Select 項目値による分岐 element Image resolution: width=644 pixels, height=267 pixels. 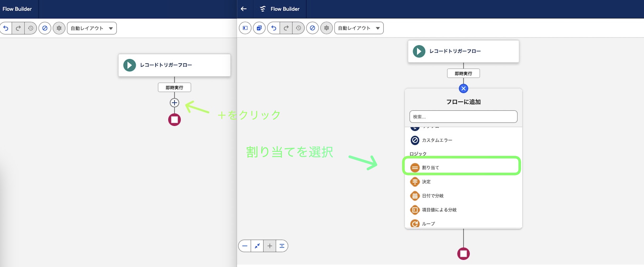(x=463, y=210)
